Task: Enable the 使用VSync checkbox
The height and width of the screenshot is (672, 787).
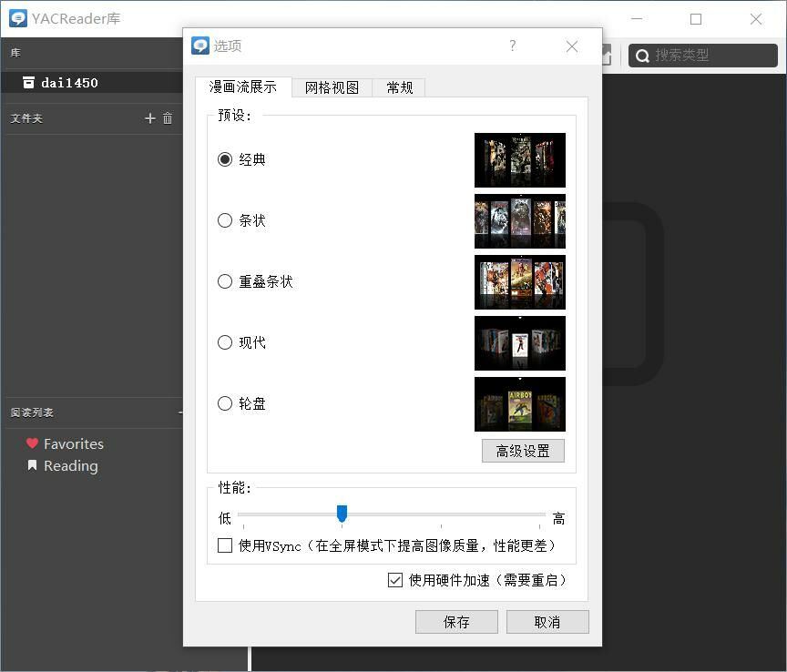Action: [225, 545]
